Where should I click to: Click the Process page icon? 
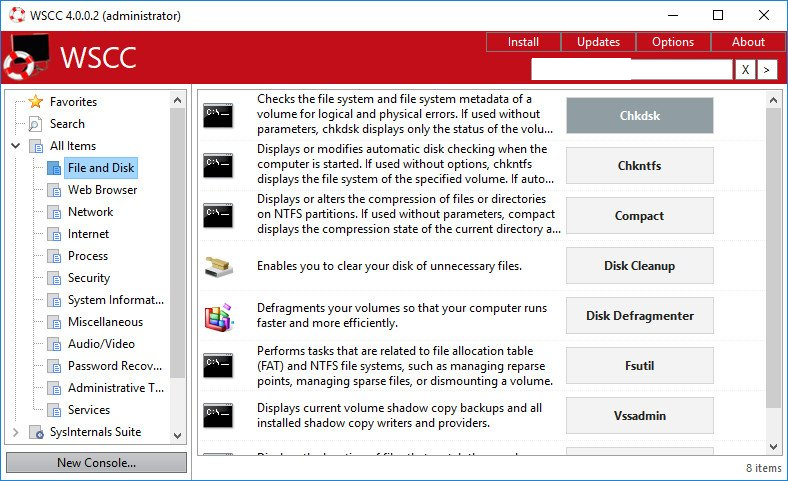(54, 256)
